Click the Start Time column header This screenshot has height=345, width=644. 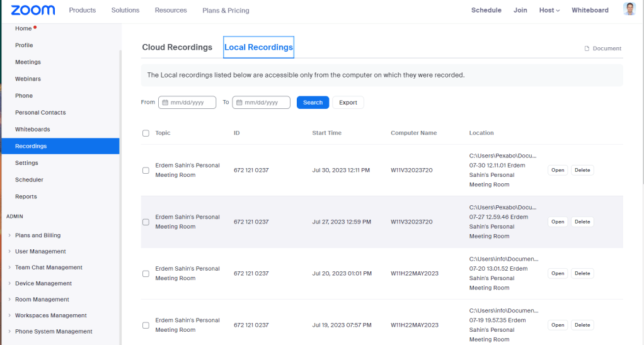(326, 133)
